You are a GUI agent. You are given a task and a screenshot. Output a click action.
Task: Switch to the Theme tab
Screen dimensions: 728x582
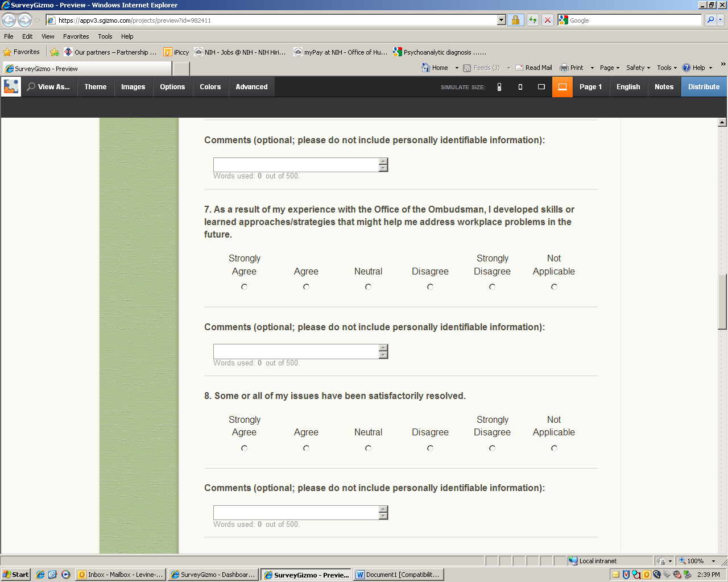point(96,87)
